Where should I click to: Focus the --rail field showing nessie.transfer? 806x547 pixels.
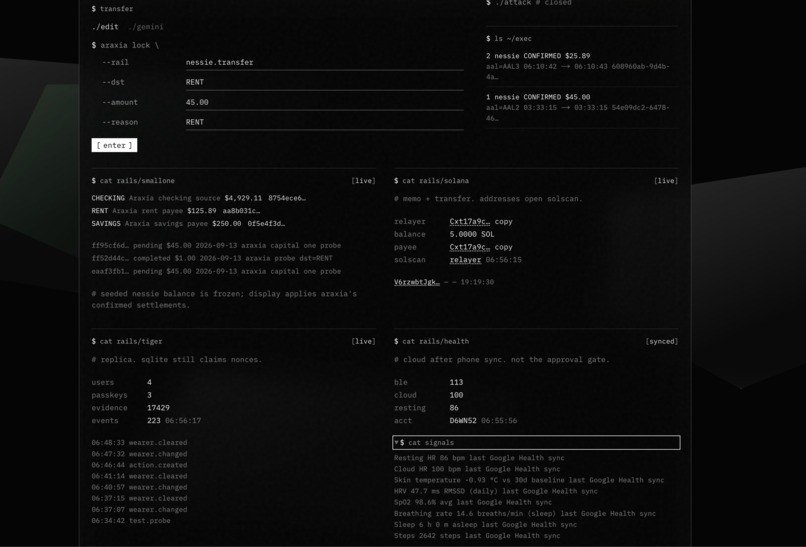(324, 62)
